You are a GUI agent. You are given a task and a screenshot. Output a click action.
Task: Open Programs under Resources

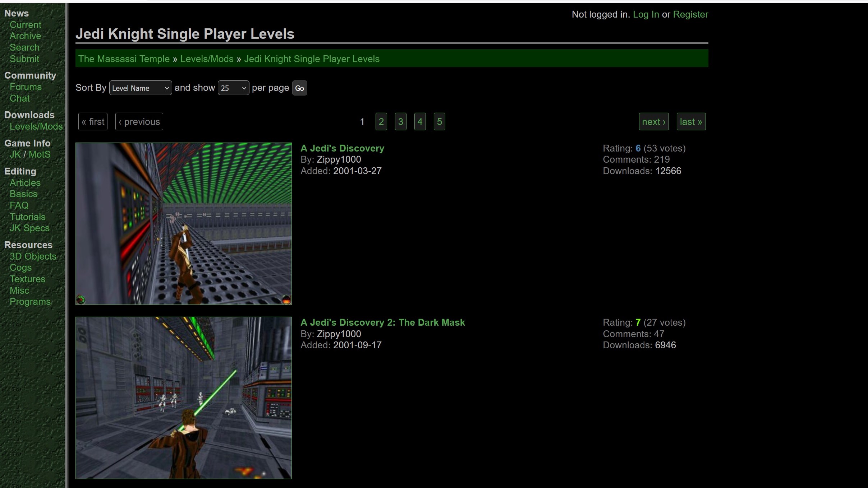pyautogui.click(x=30, y=302)
